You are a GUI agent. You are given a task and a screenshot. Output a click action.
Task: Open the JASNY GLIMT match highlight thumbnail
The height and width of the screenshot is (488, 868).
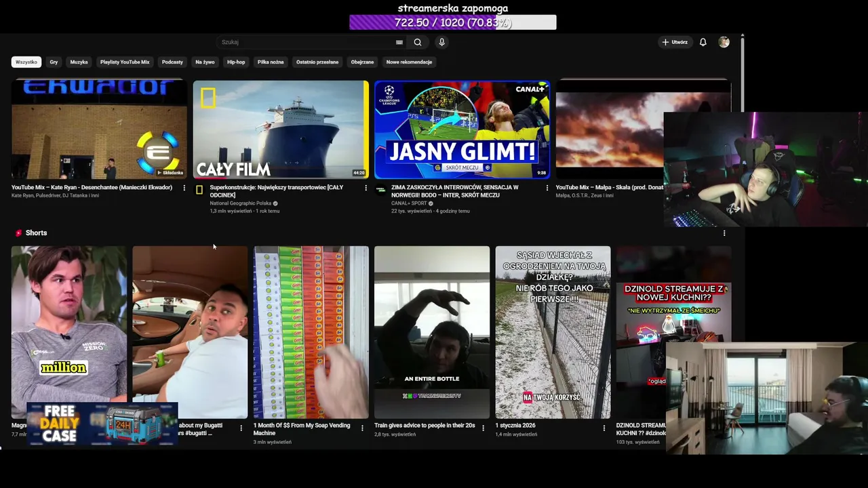[x=462, y=129]
